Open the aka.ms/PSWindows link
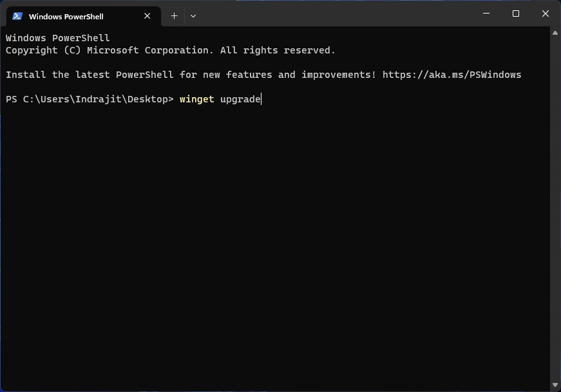Screen dimensions: 561x392 (x=452, y=75)
